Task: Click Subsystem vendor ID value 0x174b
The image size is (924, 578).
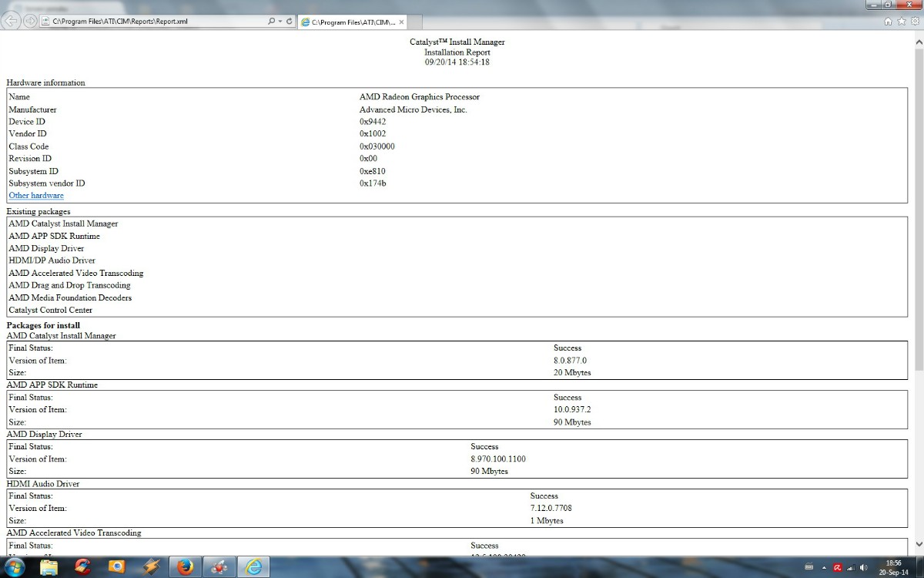Action: click(x=373, y=183)
